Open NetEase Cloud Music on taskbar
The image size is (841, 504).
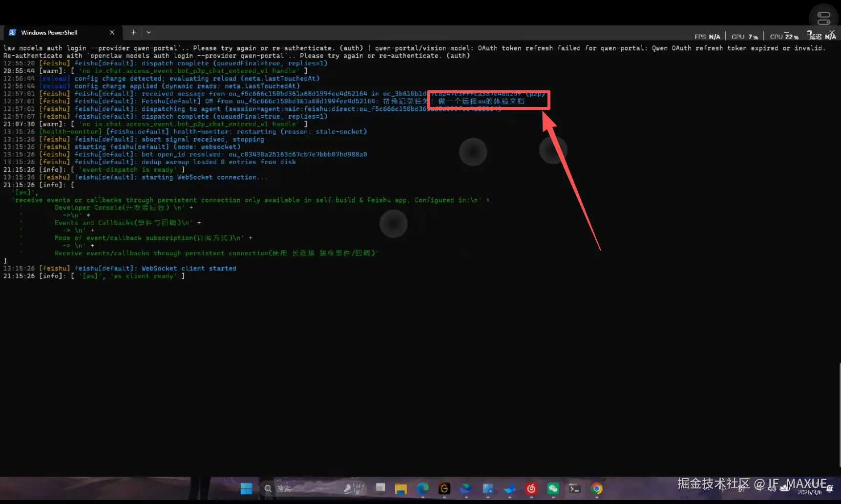point(531,488)
